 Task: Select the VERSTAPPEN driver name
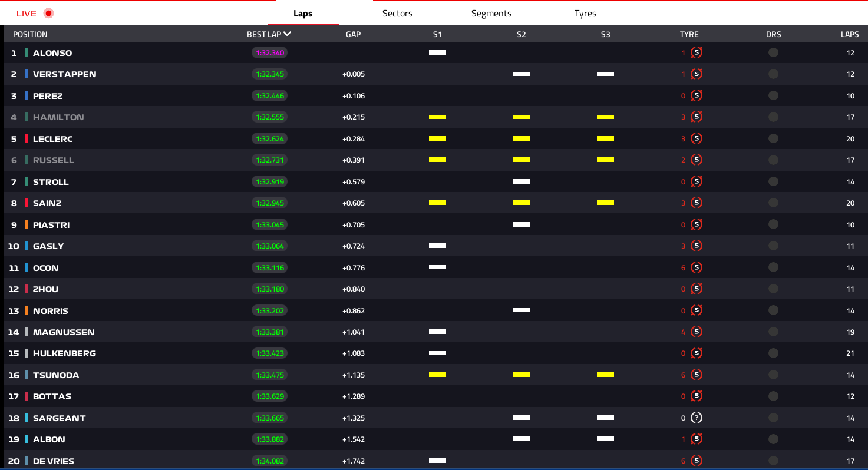tap(65, 74)
